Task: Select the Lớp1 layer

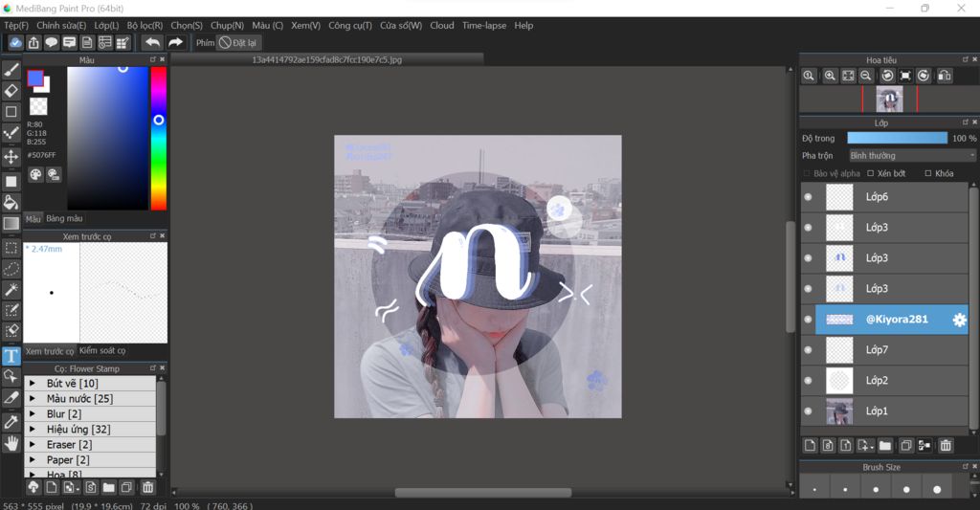Action: [x=884, y=411]
